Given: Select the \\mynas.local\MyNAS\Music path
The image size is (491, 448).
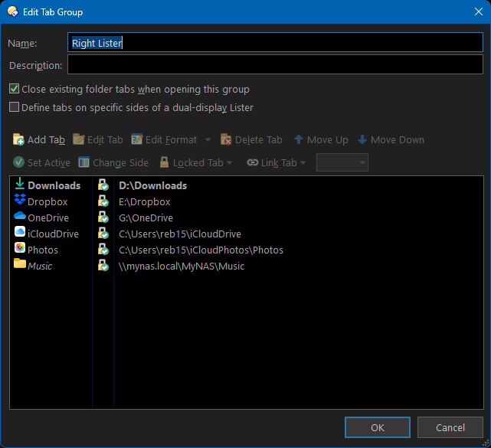Looking at the screenshot, I should point(182,266).
